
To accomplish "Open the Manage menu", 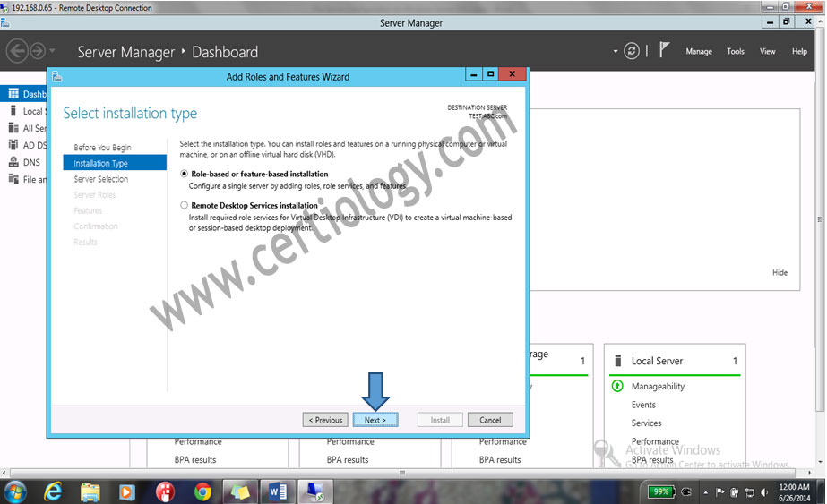I will (x=699, y=52).
